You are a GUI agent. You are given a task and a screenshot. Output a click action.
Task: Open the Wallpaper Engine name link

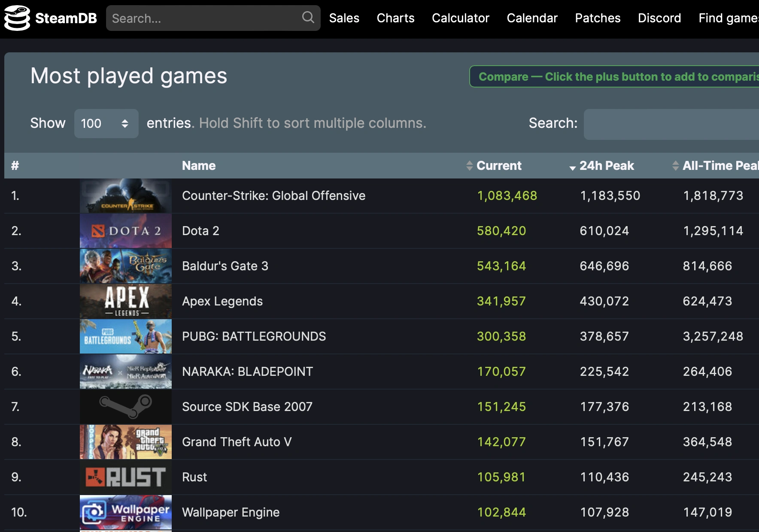pos(231,512)
